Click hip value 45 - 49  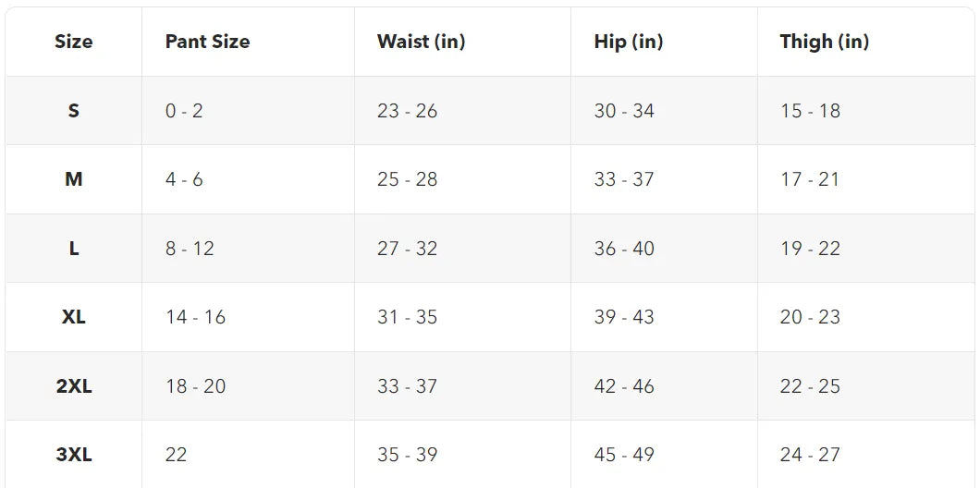point(624,455)
